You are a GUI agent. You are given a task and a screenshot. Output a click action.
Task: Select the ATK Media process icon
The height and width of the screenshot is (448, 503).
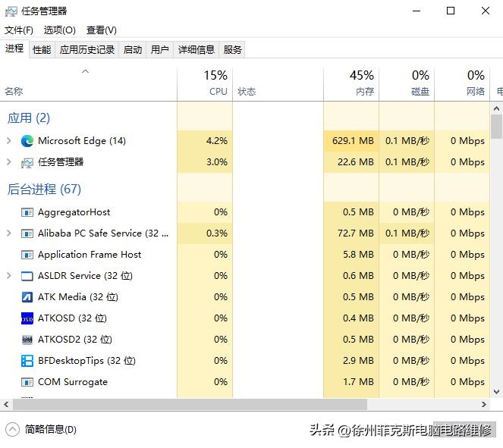click(x=27, y=297)
